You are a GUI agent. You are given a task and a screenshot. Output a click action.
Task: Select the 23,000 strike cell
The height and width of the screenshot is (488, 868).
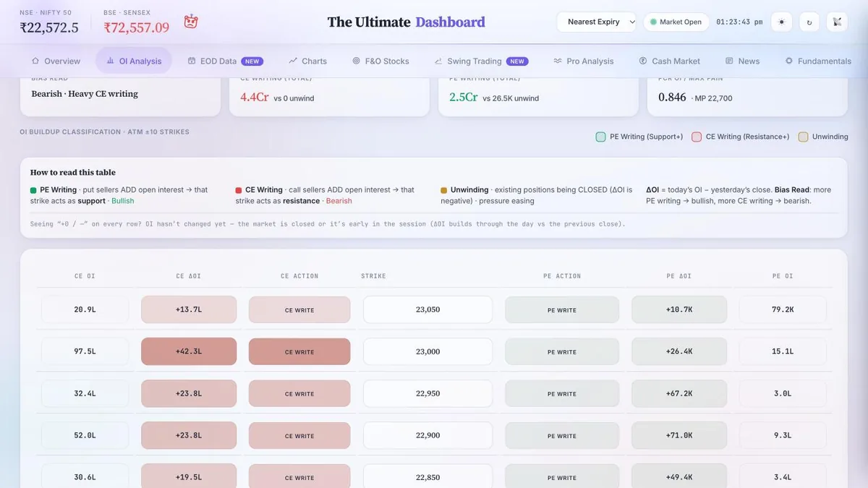[x=427, y=351]
